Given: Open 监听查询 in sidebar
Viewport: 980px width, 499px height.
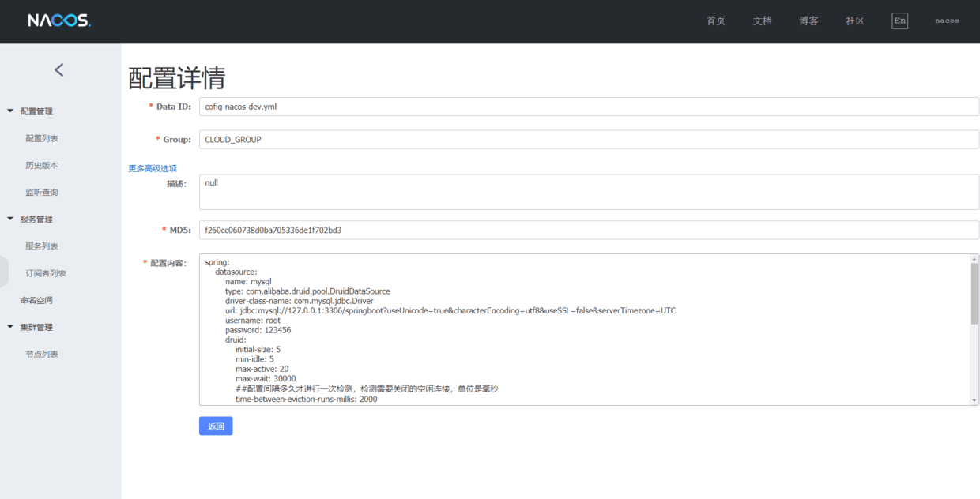Looking at the screenshot, I should [42, 193].
